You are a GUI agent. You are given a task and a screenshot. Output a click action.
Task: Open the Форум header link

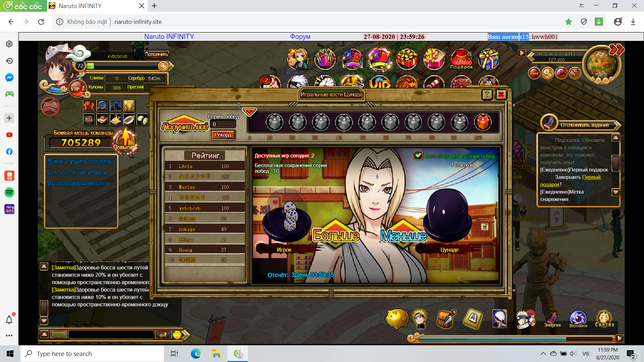click(300, 37)
